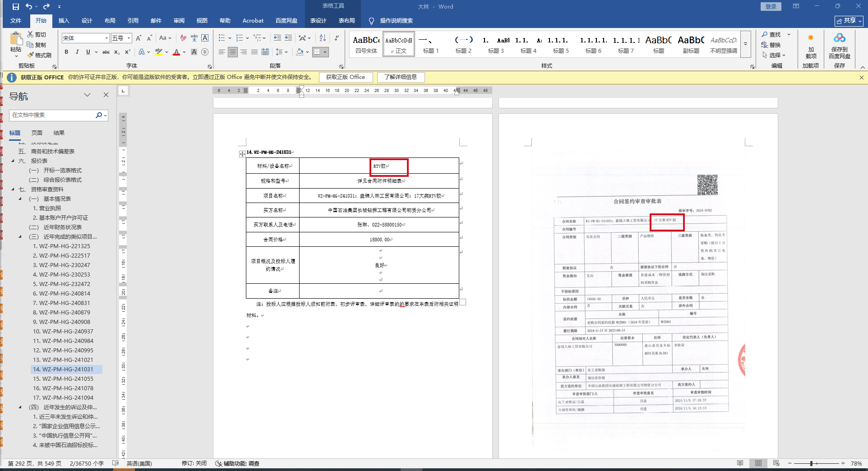Click the table move handle above the table
The height and width of the screenshot is (471, 868).
coord(242,154)
